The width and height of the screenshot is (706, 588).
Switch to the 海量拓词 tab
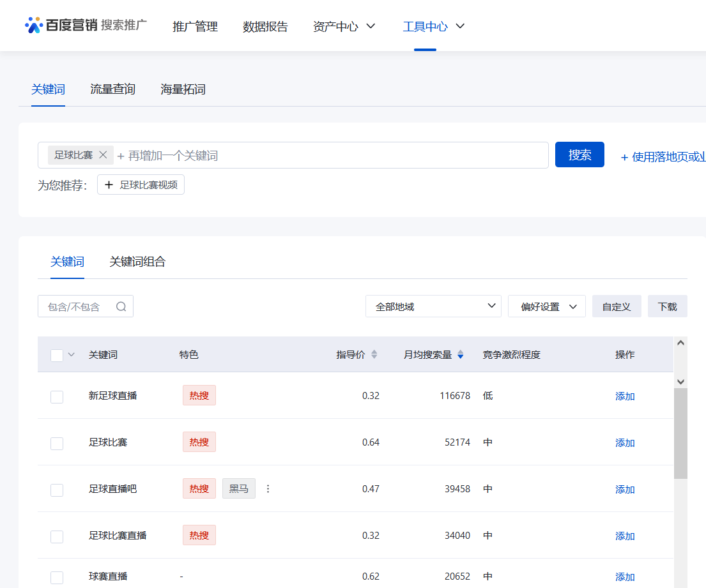point(183,89)
